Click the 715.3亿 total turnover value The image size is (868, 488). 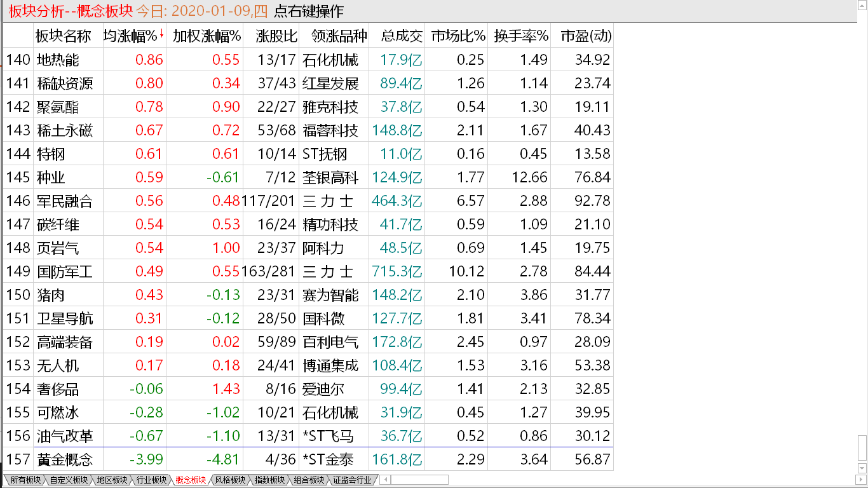[397, 271]
